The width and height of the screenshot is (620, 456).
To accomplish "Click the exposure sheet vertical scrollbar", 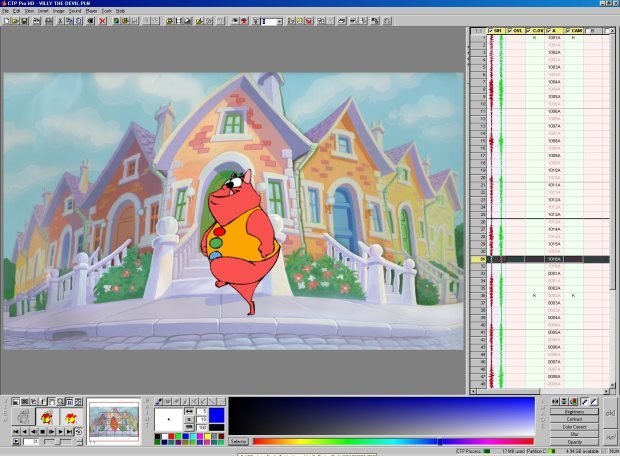I will pos(612,208).
